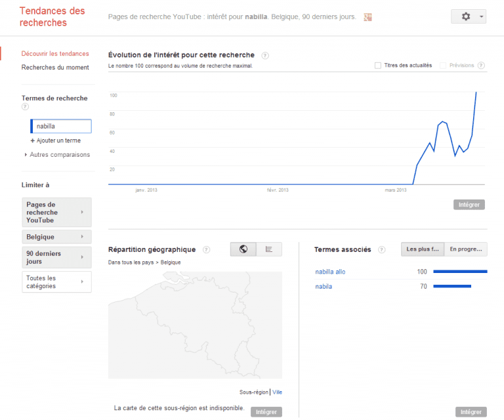Click the Belgique breadcrumb text
This screenshot has height=420, width=504.
pos(171,262)
